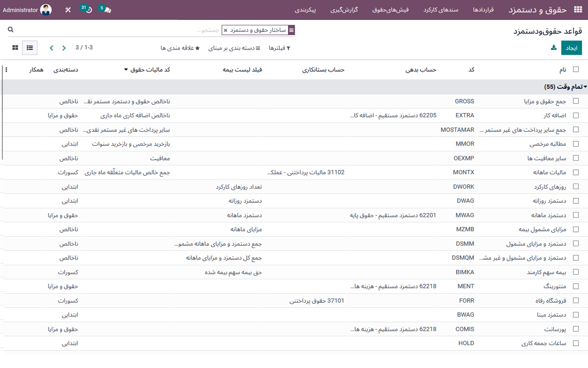Click the developer tools wrench icon
The image size is (588, 368).
[x=67, y=9]
